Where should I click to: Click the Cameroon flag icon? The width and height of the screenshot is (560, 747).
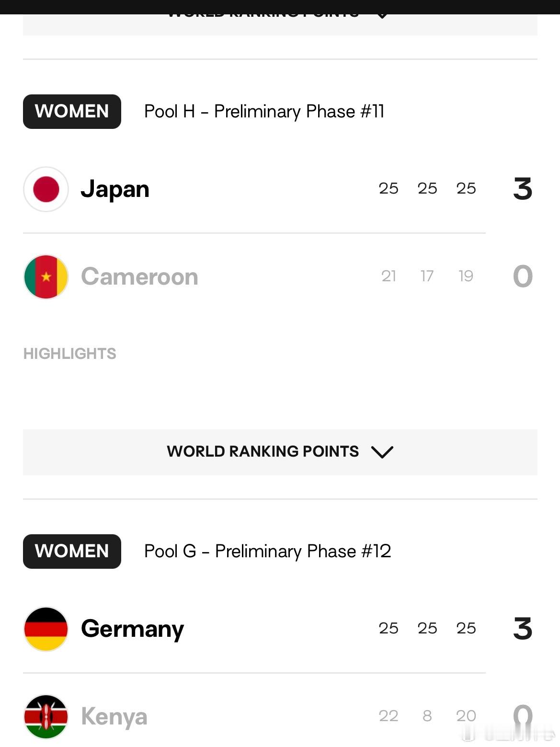click(46, 277)
